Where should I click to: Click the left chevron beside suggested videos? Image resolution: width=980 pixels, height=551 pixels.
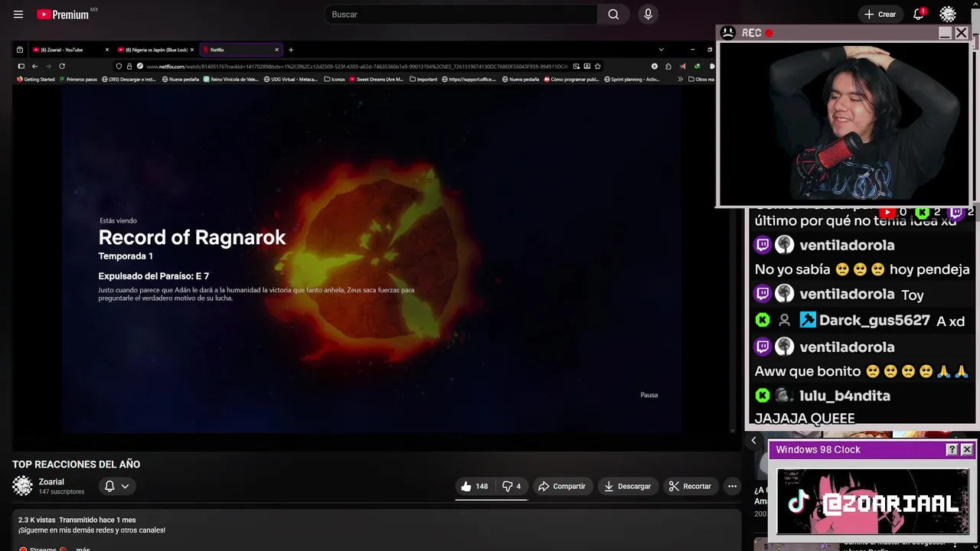coord(753,441)
